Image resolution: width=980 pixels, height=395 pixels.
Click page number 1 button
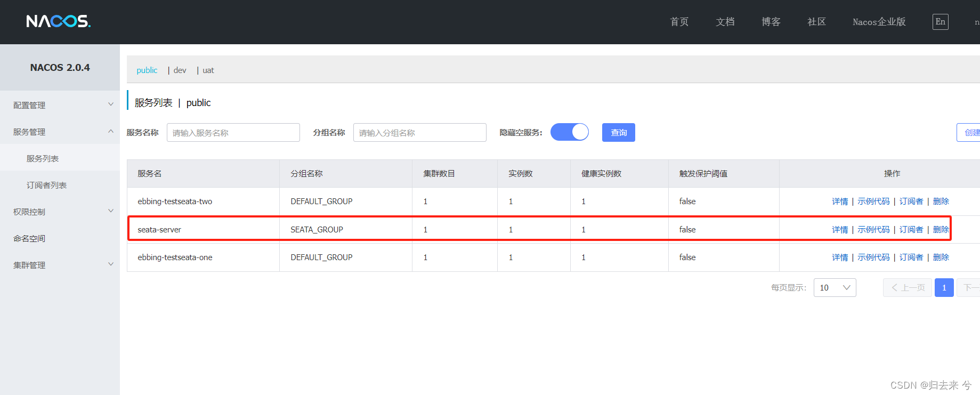(944, 288)
